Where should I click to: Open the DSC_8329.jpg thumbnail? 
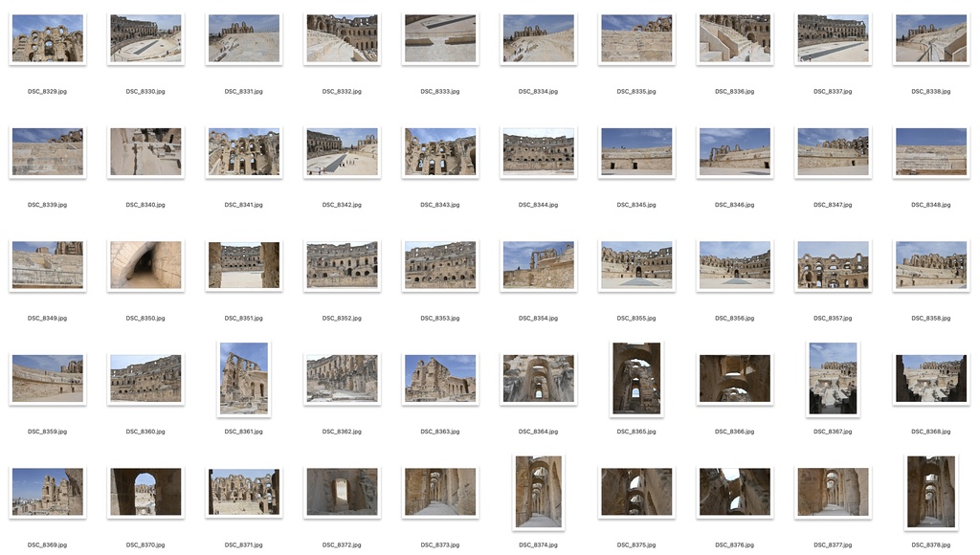[x=47, y=38]
